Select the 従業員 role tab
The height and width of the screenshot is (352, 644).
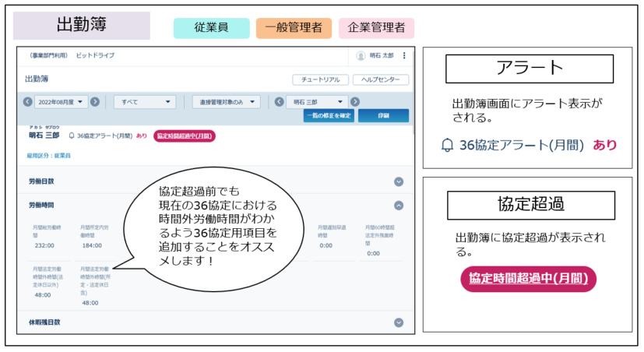pyautogui.click(x=211, y=28)
